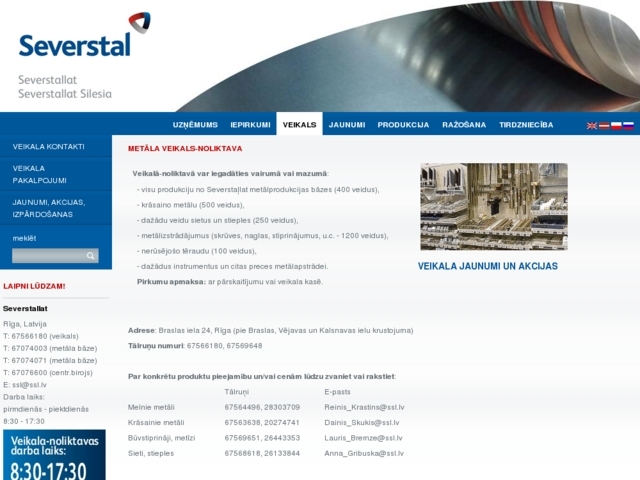The height and width of the screenshot is (480, 640).
Task: Open VEIKALA KONTAKTI in sidebar
Action: click(48, 147)
